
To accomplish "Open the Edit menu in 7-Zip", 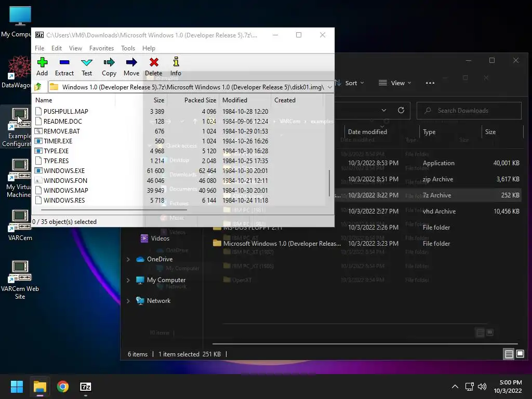I will [56, 48].
